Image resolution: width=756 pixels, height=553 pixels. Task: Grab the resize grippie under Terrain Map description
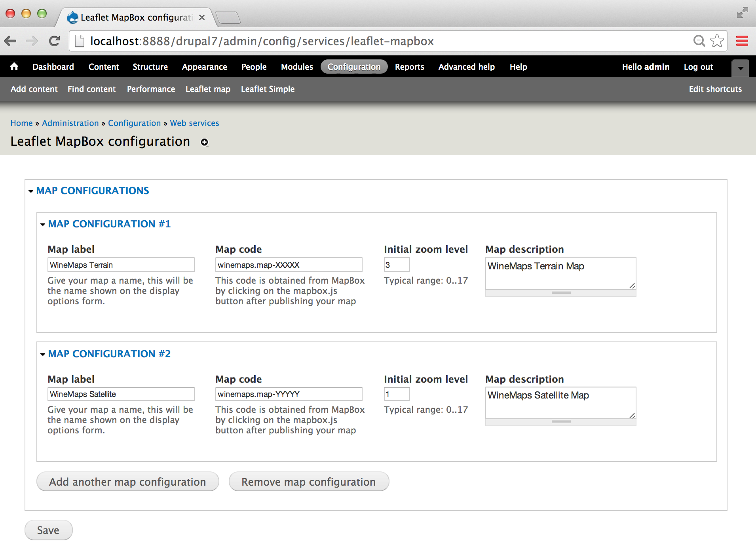tap(560, 293)
